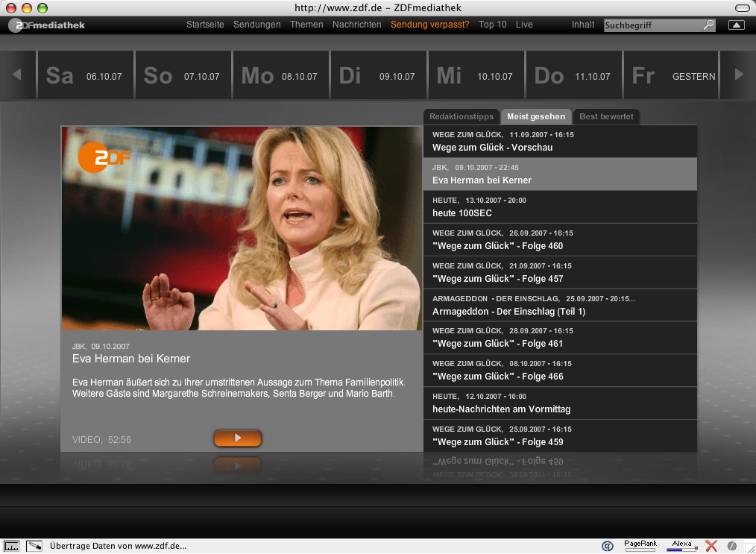This screenshot has width=756, height=554.
Task: Open the Live menu item
Action: tap(524, 25)
